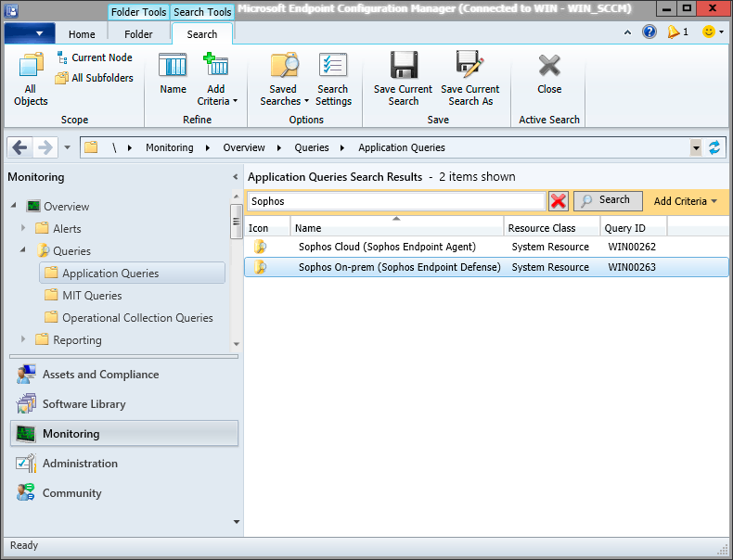Open the blue application menu button

30,33
